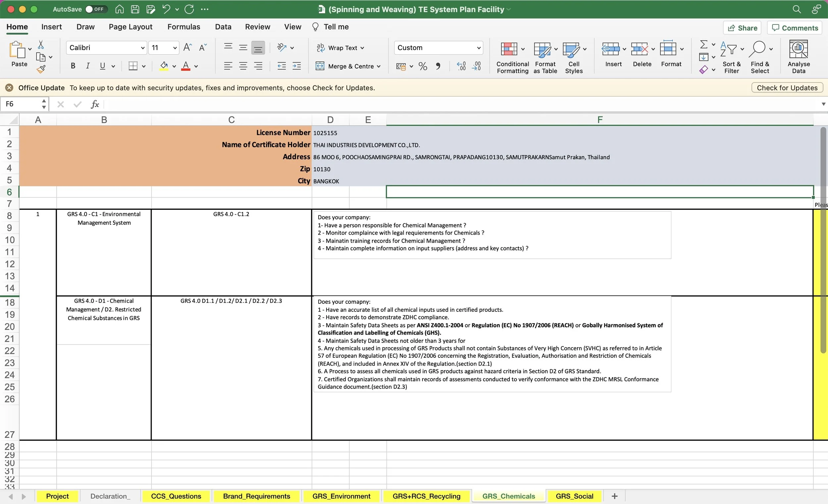Screen dimensions: 828x504
Task: Centre text horizontally
Action: tap(243, 66)
